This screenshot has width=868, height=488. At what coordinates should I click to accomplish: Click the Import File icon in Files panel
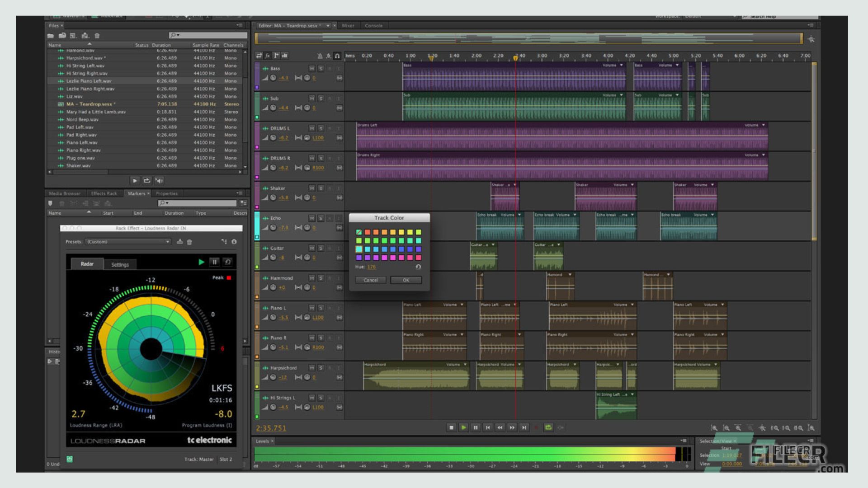coord(62,36)
